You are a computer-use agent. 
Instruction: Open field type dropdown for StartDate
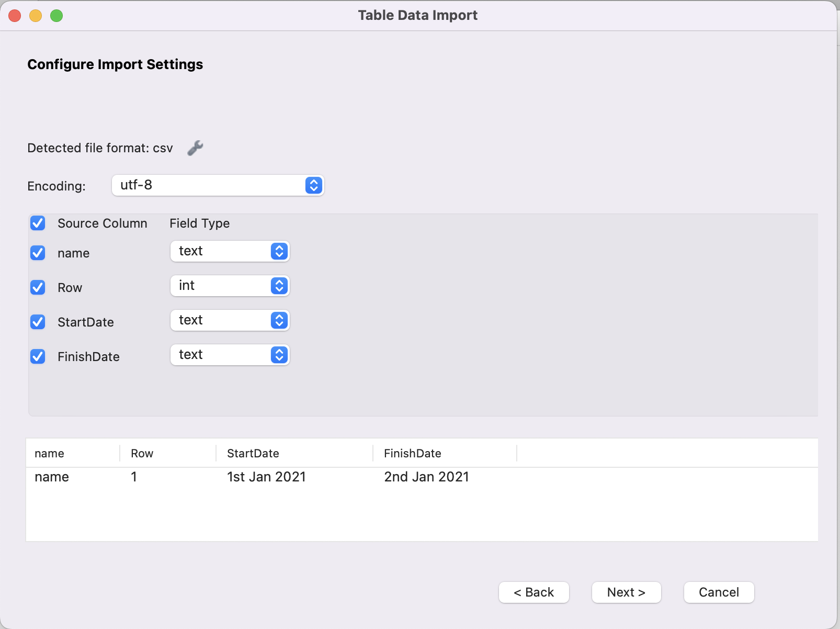point(230,320)
